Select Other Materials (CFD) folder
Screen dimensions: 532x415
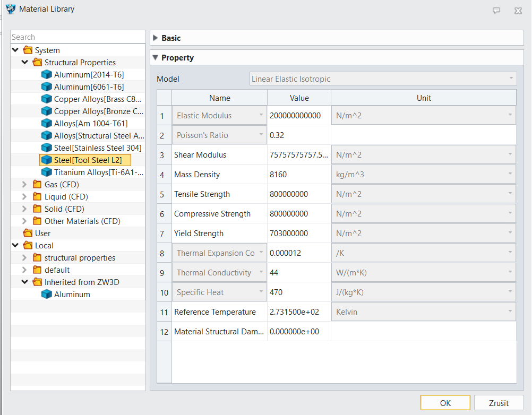pyautogui.click(x=82, y=221)
